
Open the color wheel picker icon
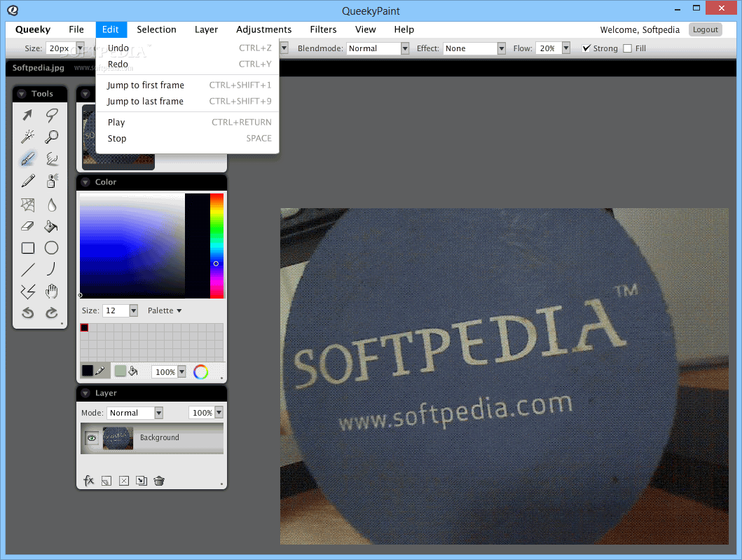(x=200, y=372)
